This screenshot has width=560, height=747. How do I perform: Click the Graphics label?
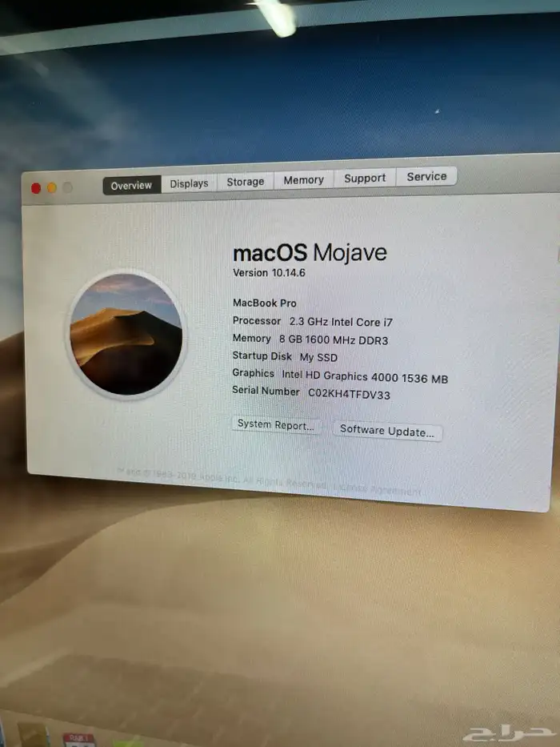coord(254,373)
